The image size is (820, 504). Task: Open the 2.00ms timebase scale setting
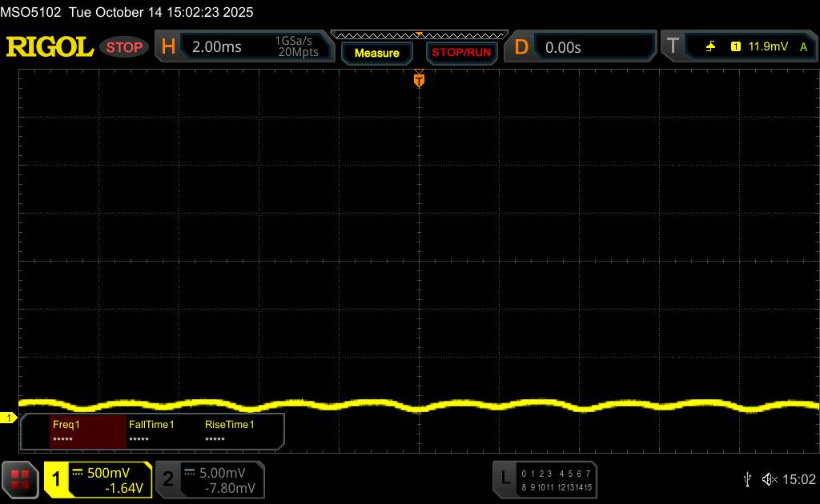[x=217, y=47]
